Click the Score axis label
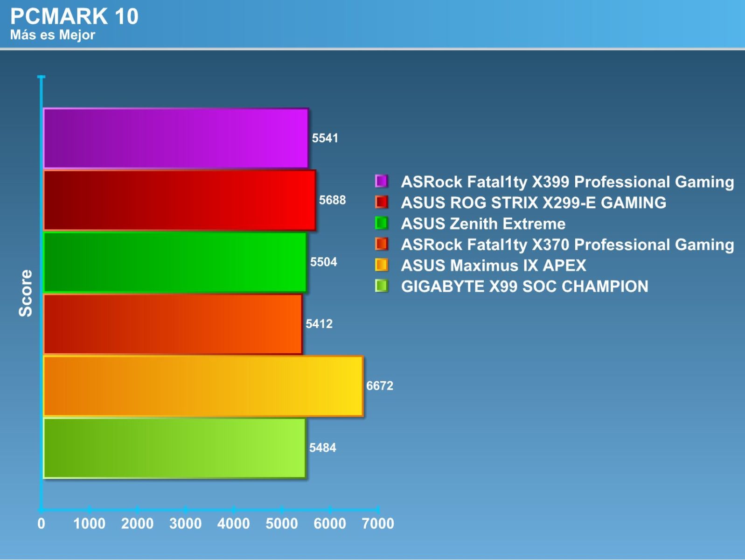The width and height of the screenshot is (745, 560). point(26,293)
